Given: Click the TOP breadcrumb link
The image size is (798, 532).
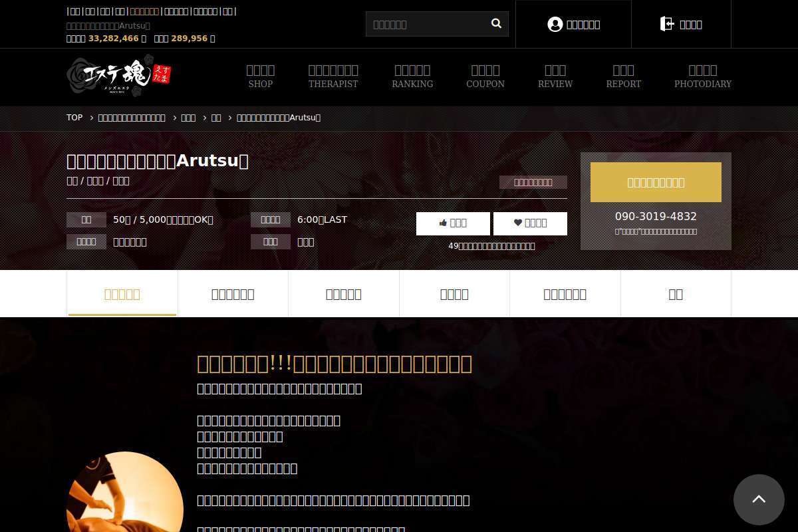Looking at the screenshot, I should 74,118.
